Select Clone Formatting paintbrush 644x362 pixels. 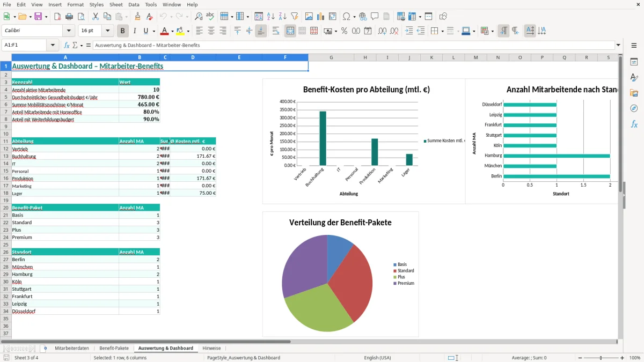138,17
